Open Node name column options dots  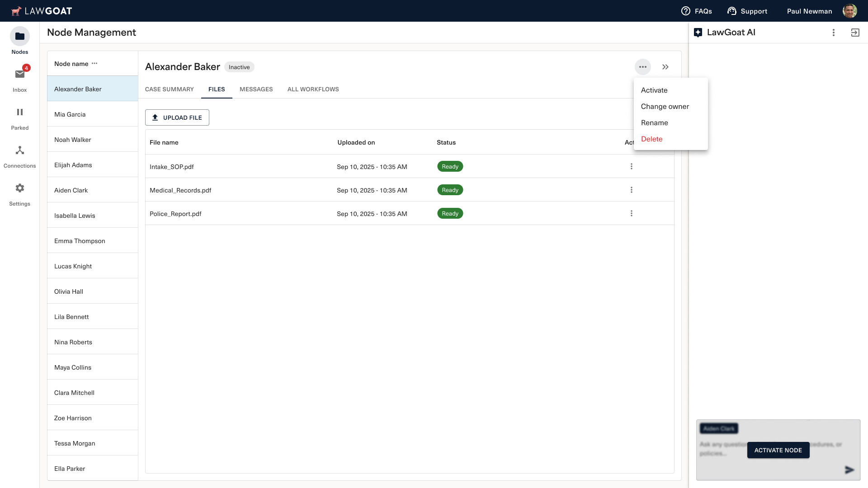[94, 64]
